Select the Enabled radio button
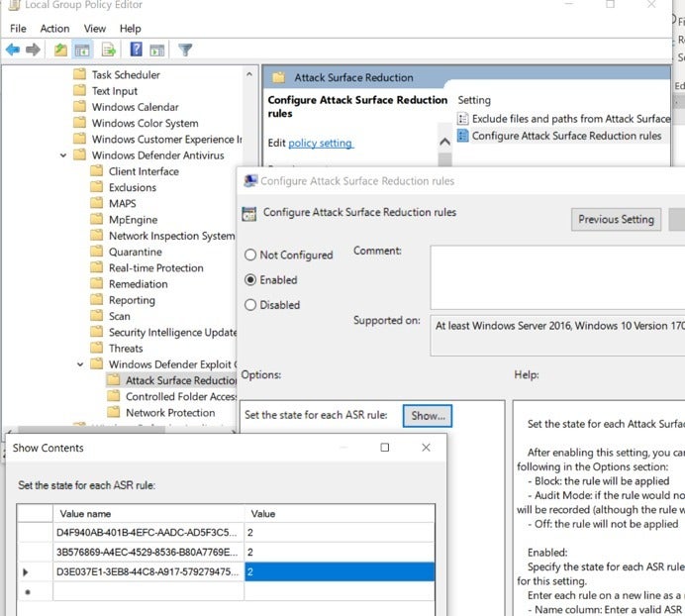 pyautogui.click(x=250, y=280)
